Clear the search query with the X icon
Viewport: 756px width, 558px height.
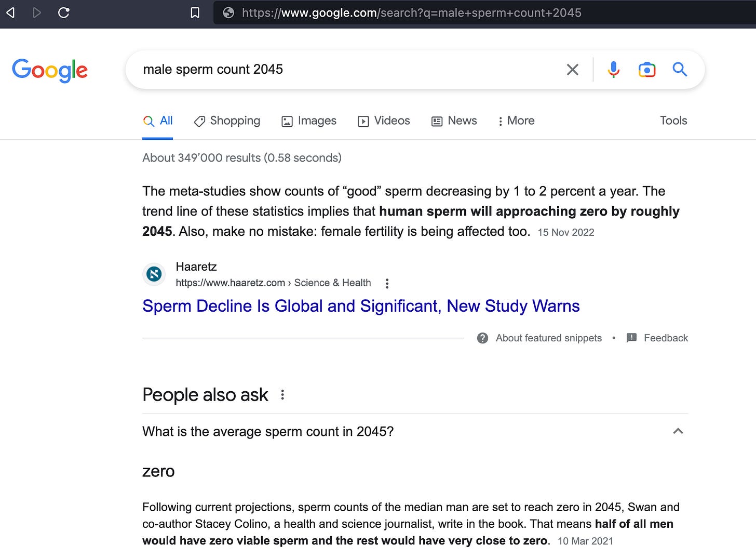572,70
